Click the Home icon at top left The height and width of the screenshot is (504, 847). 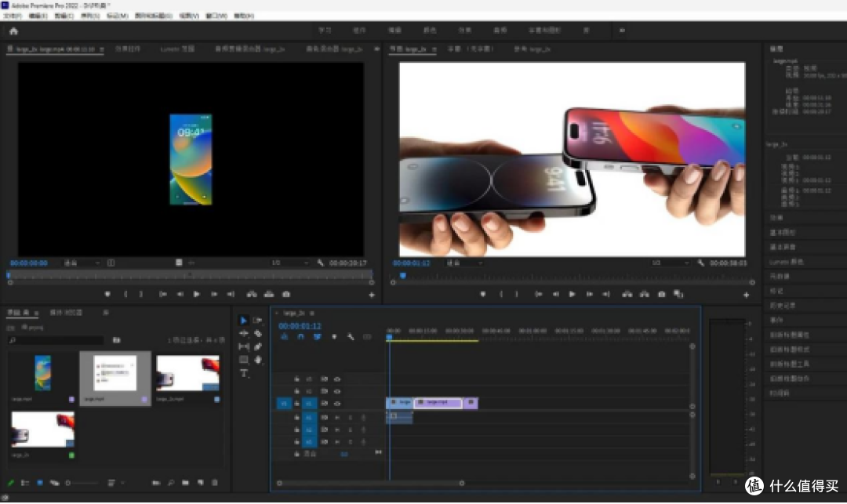click(13, 31)
